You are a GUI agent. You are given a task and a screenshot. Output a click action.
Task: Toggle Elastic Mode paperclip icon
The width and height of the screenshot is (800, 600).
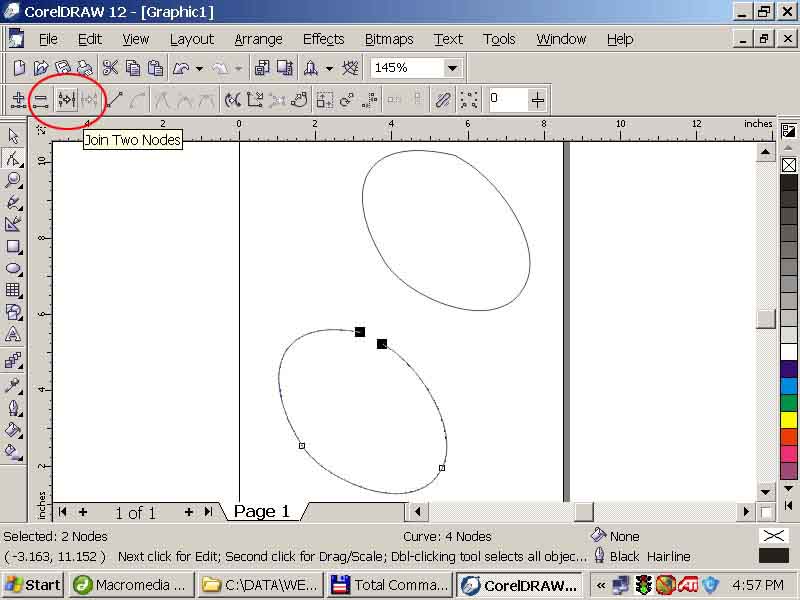[442, 100]
